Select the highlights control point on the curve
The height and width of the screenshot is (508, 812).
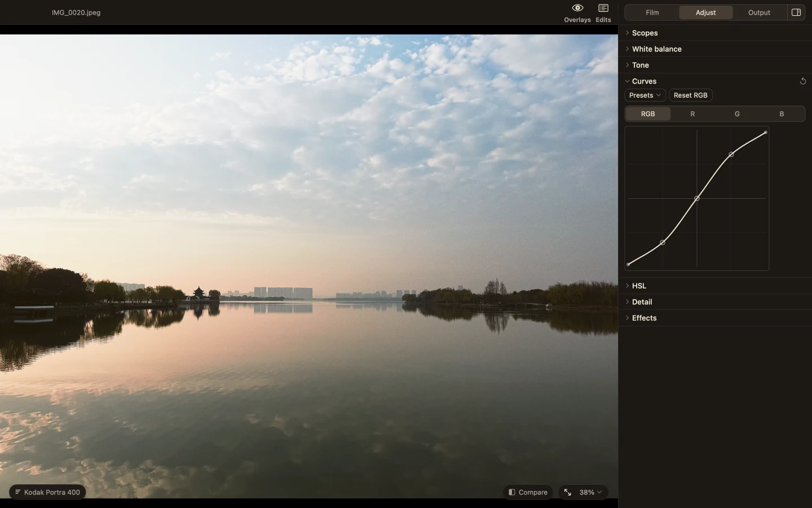(731, 154)
